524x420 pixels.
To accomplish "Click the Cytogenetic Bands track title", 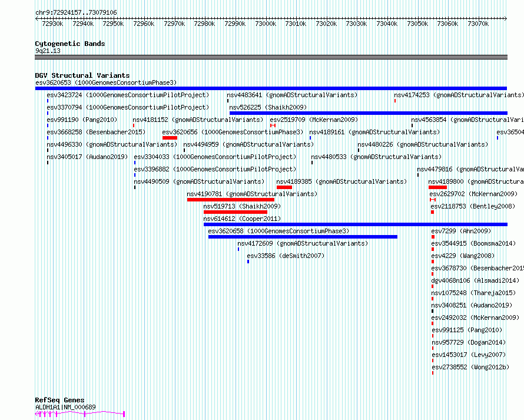I will (70, 44).
